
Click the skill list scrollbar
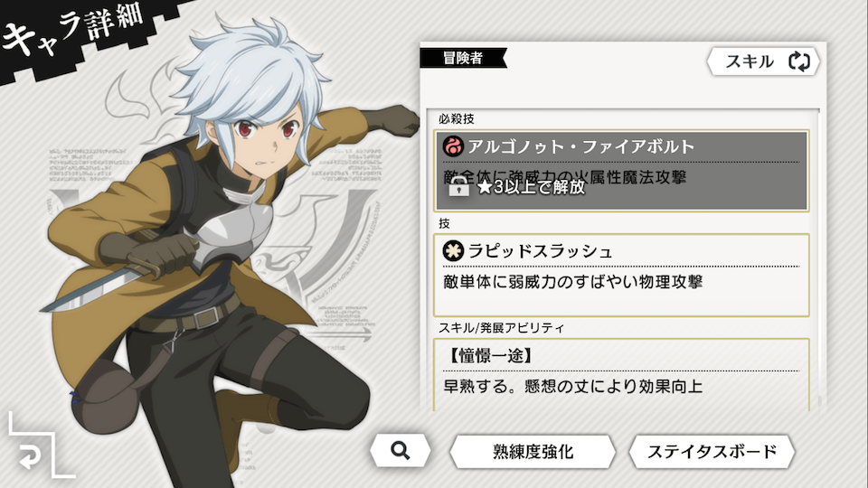point(817,259)
